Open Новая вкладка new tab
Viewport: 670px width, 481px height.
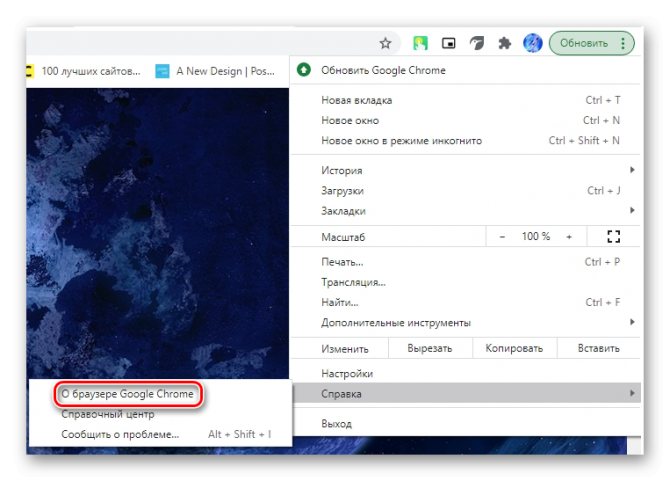(x=466, y=100)
